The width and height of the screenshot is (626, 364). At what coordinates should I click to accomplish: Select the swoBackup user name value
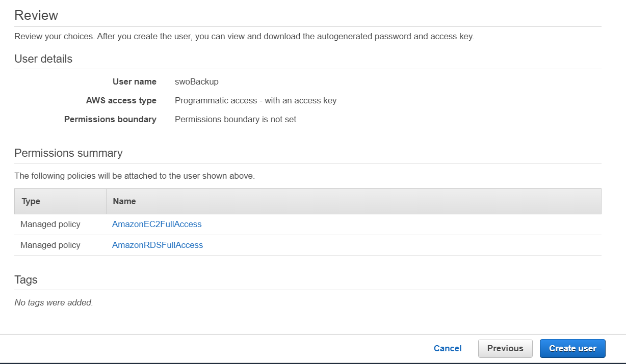[x=197, y=81]
